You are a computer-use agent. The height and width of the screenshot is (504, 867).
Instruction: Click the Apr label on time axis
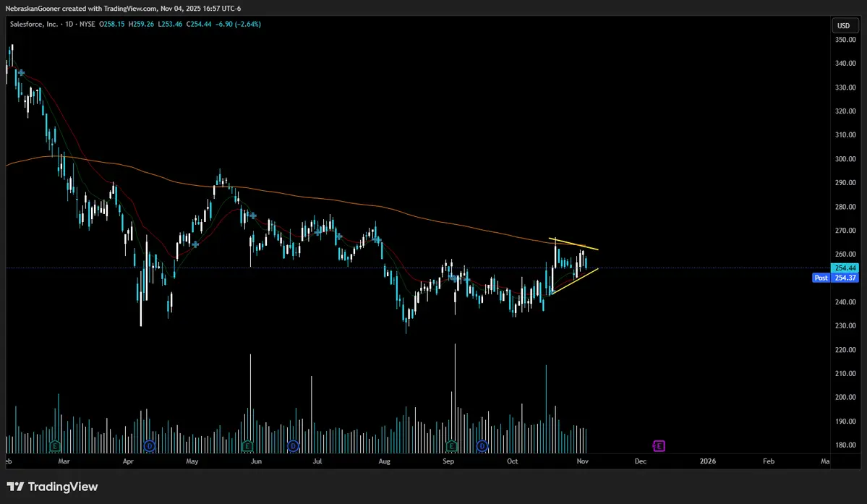pyautogui.click(x=128, y=461)
